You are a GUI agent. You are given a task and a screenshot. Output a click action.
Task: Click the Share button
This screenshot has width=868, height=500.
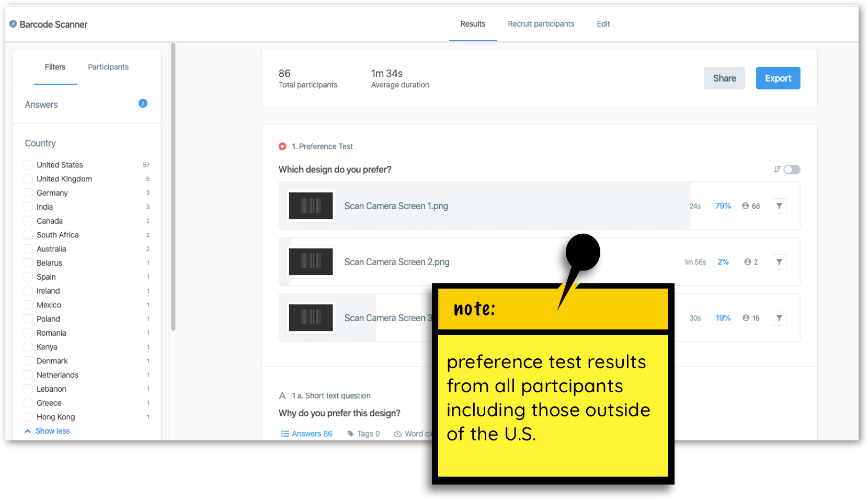point(724,78)
